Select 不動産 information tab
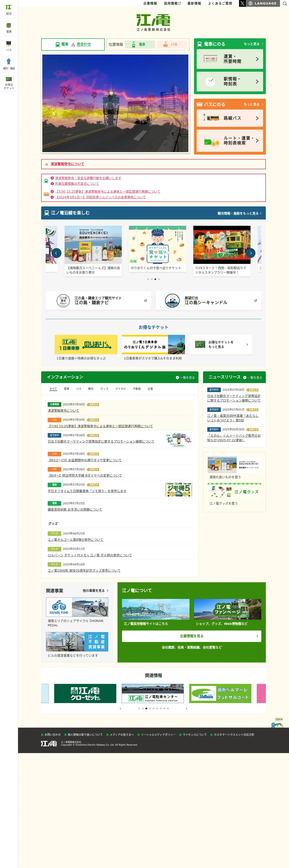289x868 pixels. (x=137, y=389)
